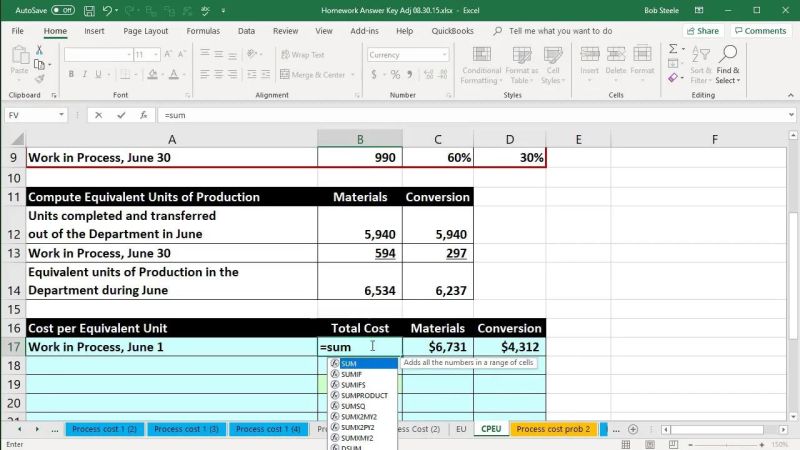Click the Accounting dollar sign icon

click(x=373, y=74)
